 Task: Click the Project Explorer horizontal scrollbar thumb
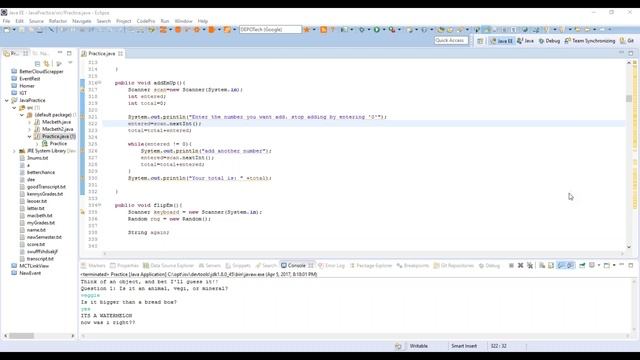[22, 336]
